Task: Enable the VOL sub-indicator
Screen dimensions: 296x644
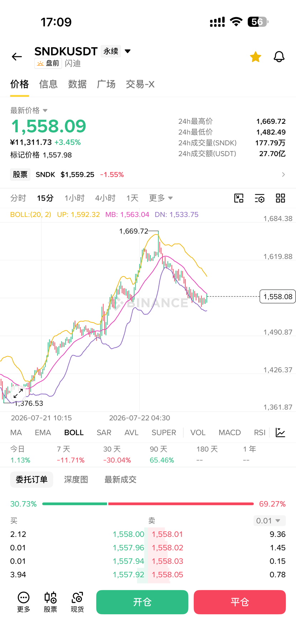Action: click(x=198, y=433)
